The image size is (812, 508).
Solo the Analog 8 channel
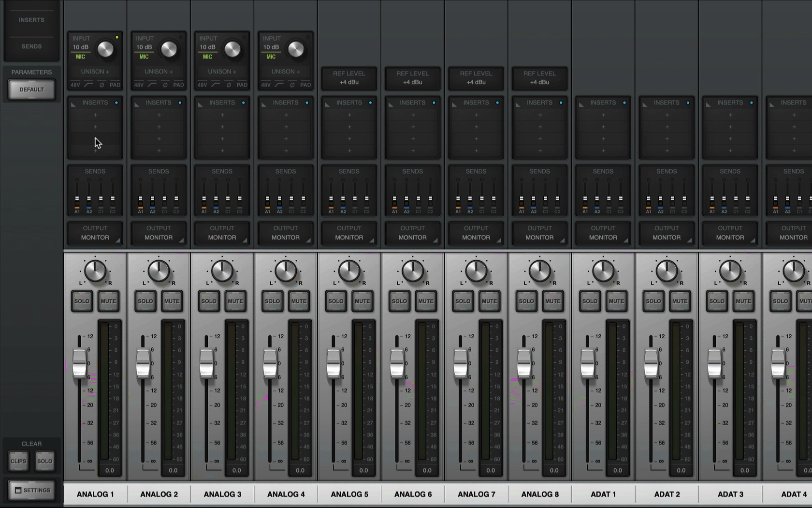(x=526, y=301)
